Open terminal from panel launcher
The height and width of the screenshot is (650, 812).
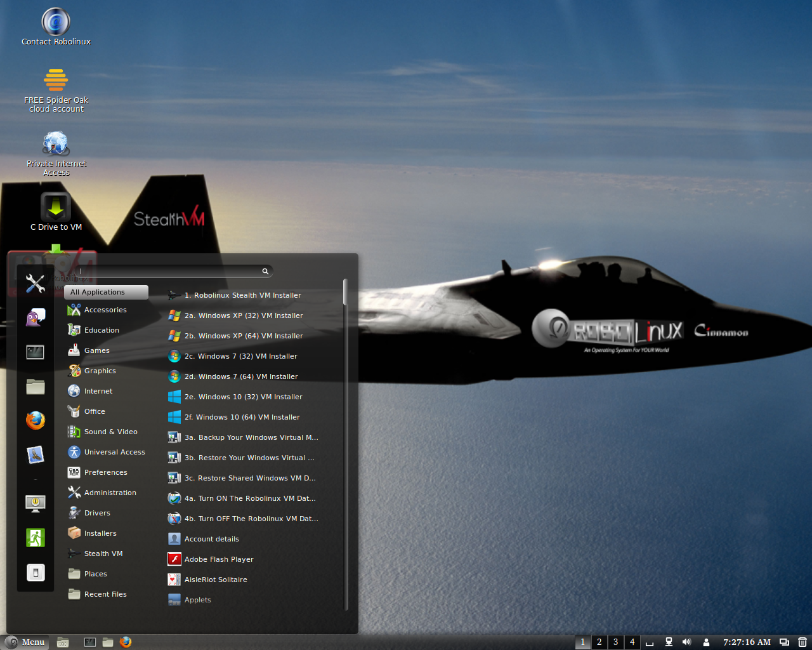pyautogui.click(x=90, y=642)
